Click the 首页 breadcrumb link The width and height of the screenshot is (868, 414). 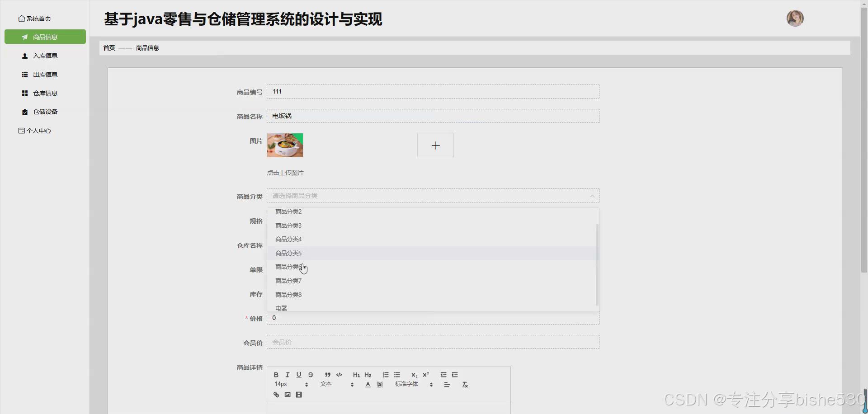(x=108, y=47)
